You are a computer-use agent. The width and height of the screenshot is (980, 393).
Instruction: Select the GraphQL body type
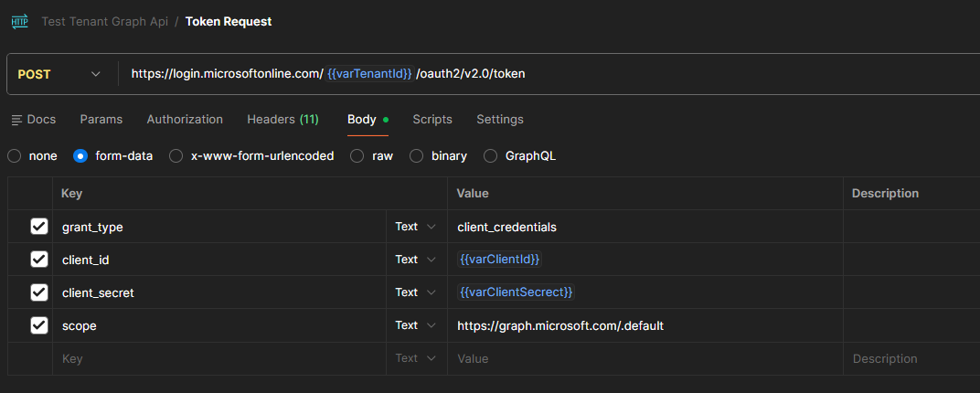[491, 156]
